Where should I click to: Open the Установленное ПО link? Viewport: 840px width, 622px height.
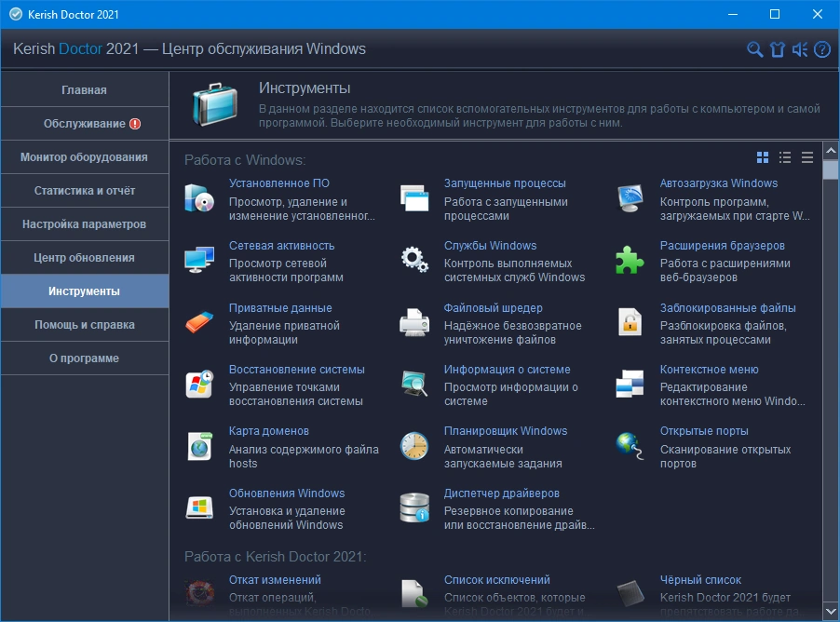click(x=279, y=183)
